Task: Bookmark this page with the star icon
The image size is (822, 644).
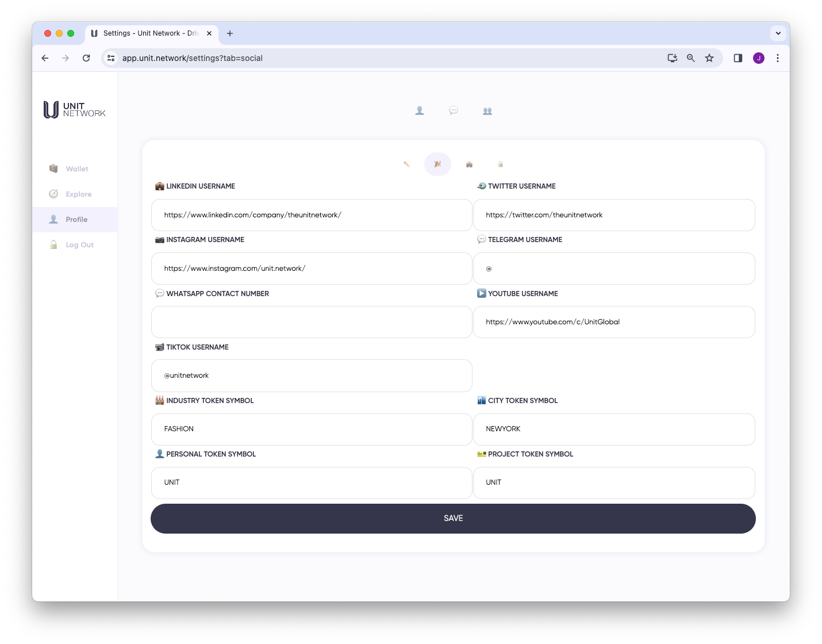Action: click(x=709, y=58)
